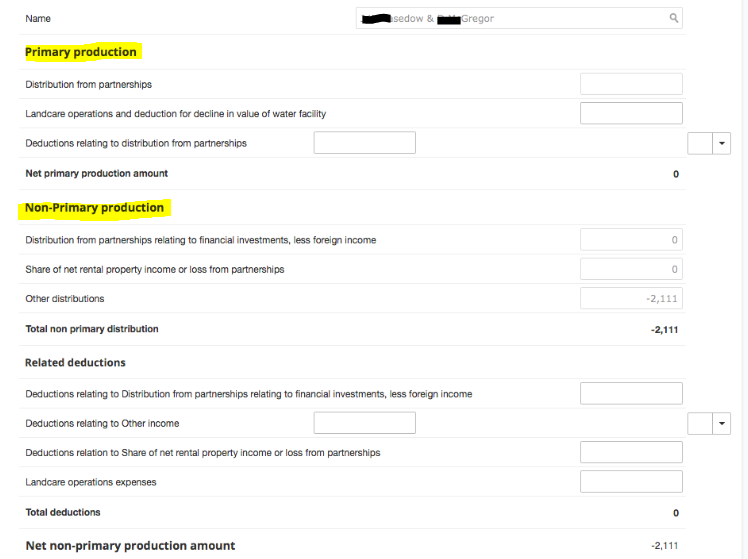Image resolution: width=748 pixels, height=559 pixels.
Task: Select the financial investments less foreign income distribution field
Action: click(631, 239)
